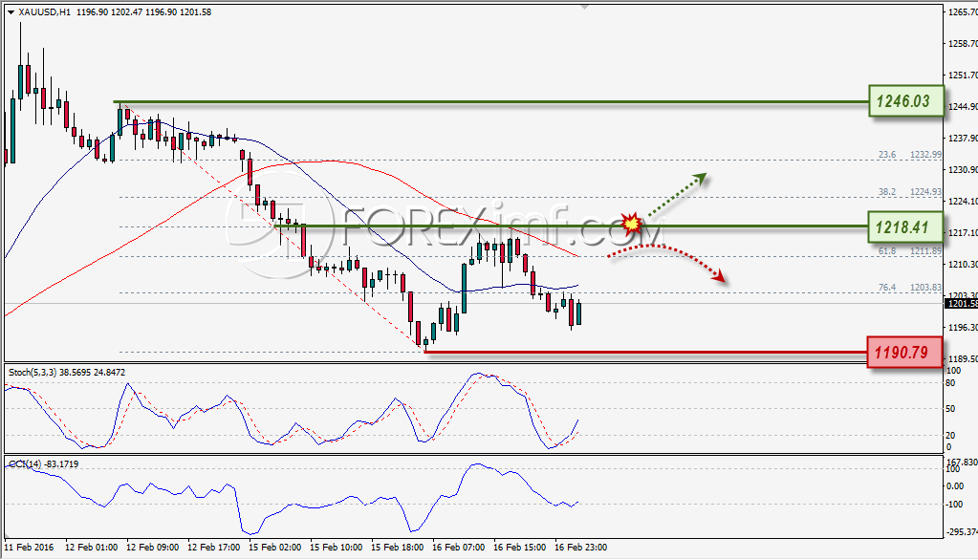Click price scale value 1237.90
This screenshot has height=560, width=978.
coord(963,138)
